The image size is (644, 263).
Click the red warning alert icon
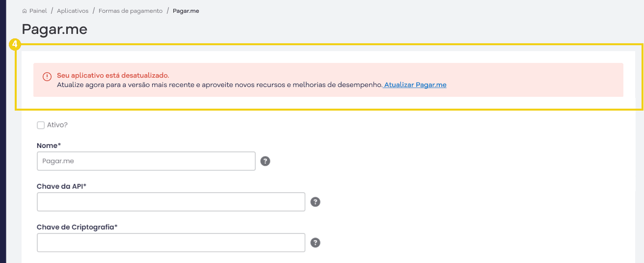pyautogui.click(x=47, y=77)
